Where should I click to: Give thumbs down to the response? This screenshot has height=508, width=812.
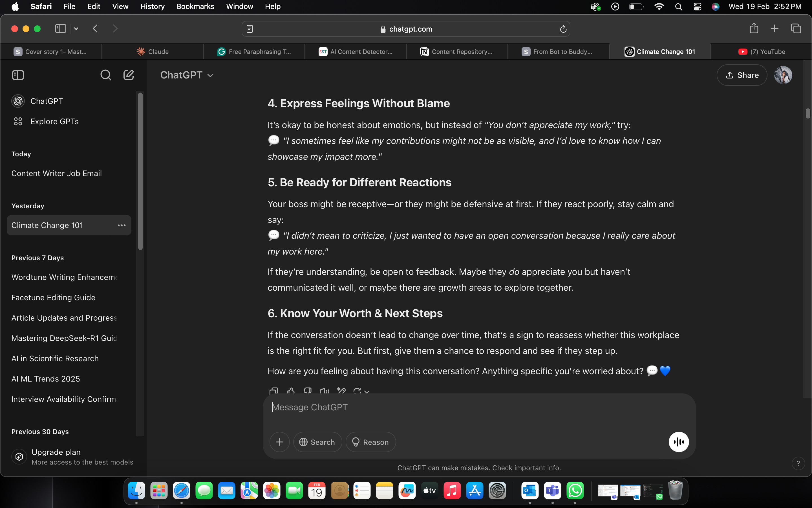point(307,391)
